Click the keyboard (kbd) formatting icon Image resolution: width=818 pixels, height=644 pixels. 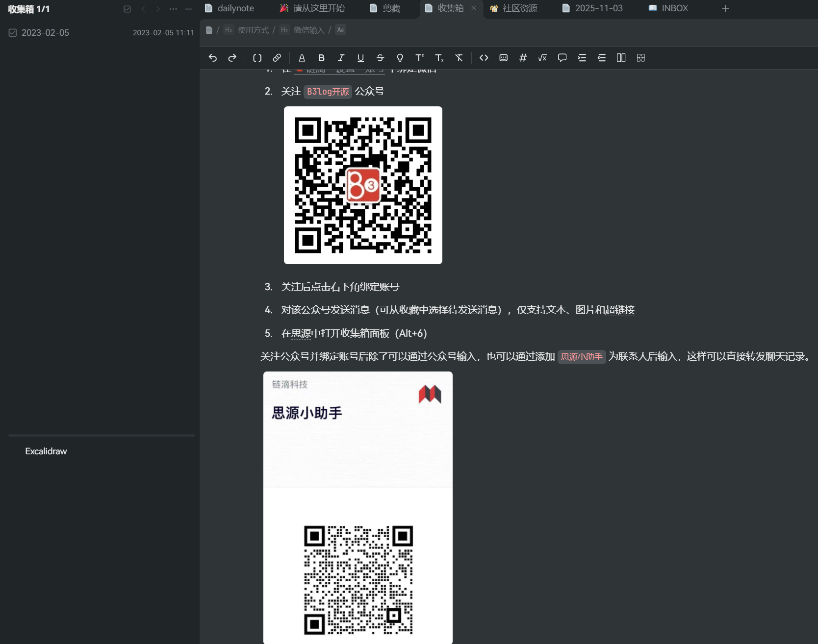(x=503, y=58)
